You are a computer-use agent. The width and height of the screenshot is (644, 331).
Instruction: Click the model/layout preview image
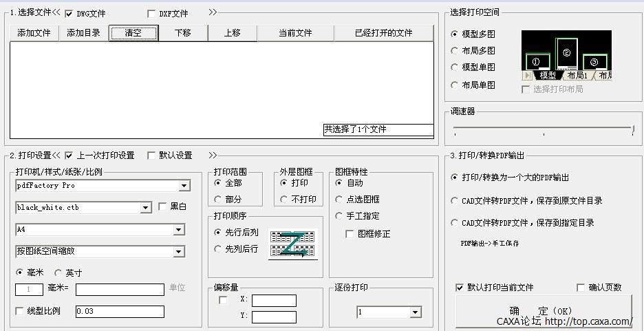pos(566,55)
